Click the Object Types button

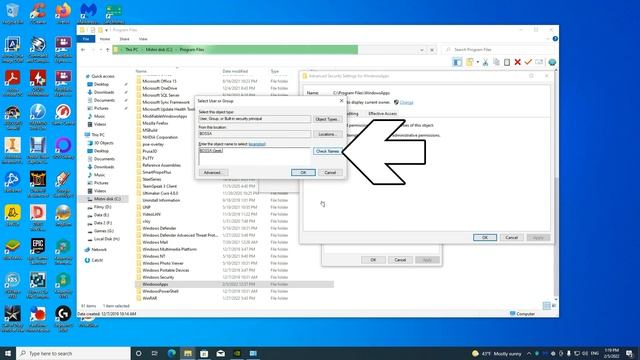[327, 119]
